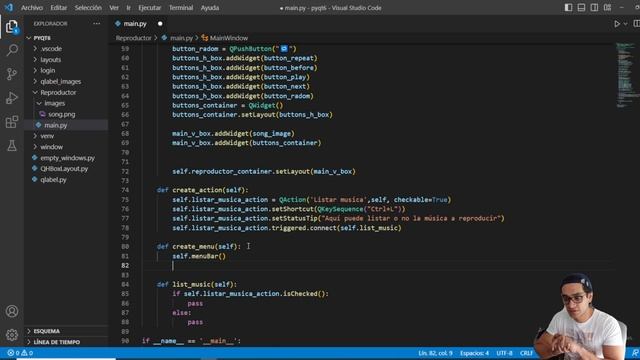Open qlabel.py file

(x=53, y=180)
